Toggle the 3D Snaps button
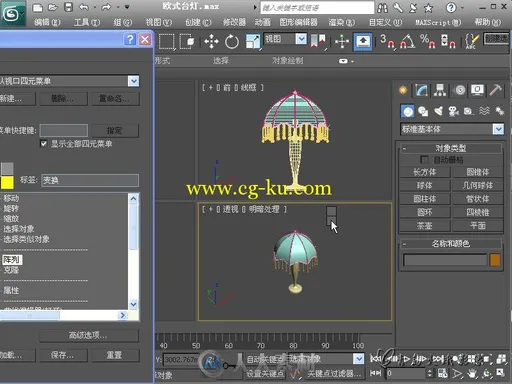512x384 pixels. 387,42
